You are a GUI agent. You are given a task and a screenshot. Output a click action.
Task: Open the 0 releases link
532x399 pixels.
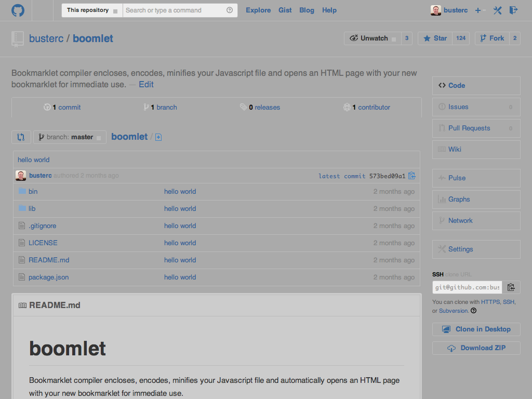(264, 107)
